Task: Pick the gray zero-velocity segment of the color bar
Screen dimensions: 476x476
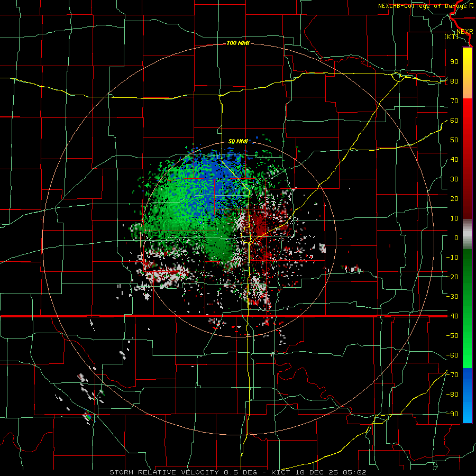Action: coord(467,234)
